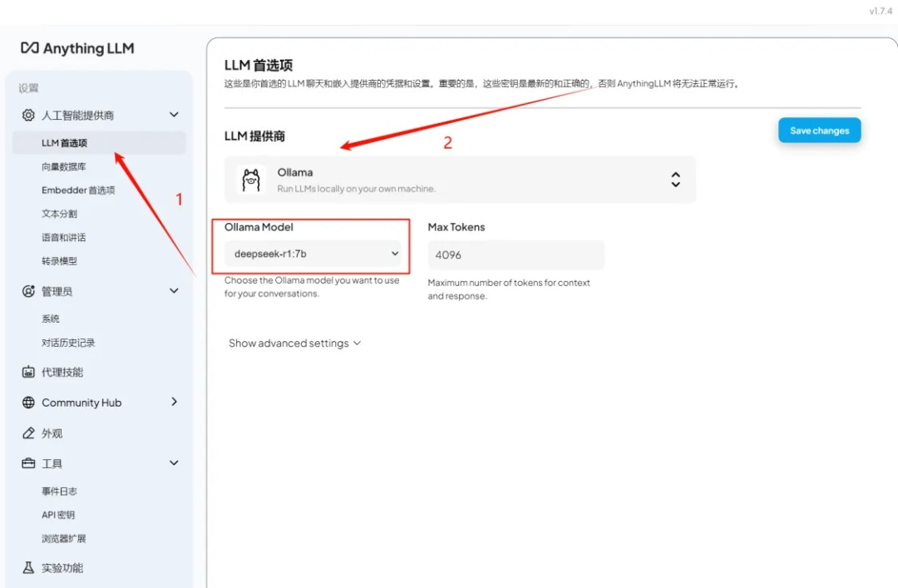
Task: Open the LLM provider selector arrows
Action: [x=676, y=180]
